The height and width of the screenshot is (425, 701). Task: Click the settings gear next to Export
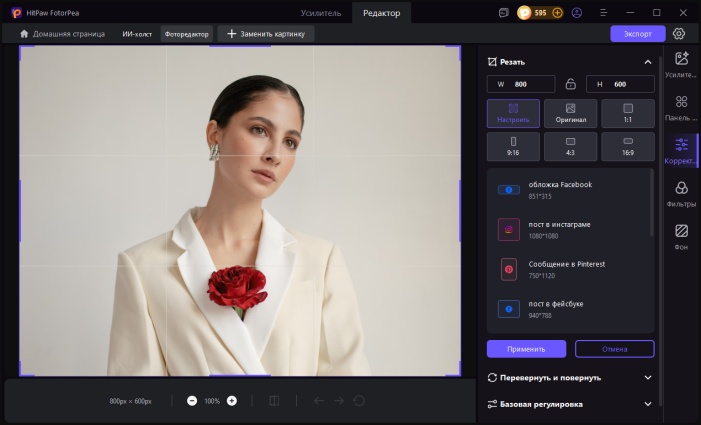click(680, 33)
